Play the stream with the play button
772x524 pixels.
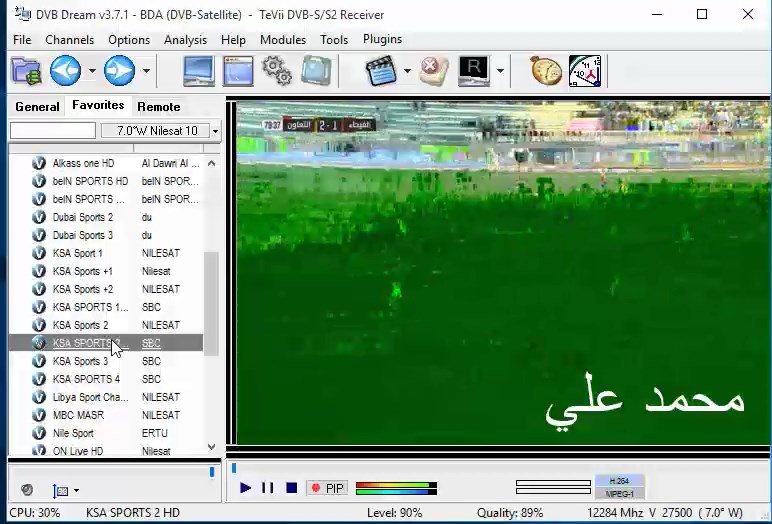(x=245, y=488)
